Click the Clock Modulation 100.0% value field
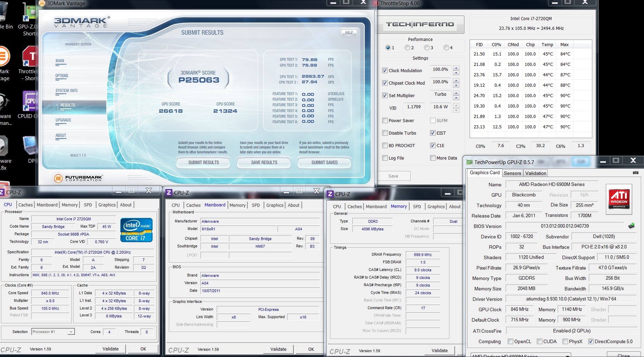This screenshot has width=644, height=357. click(x=440, y=69)
